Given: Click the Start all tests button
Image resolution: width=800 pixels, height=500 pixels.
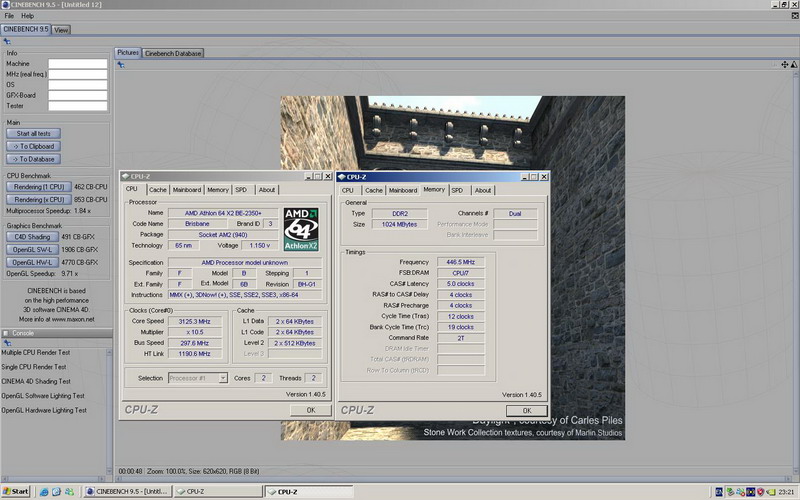Looking at the screenshot, I should 34,134.
